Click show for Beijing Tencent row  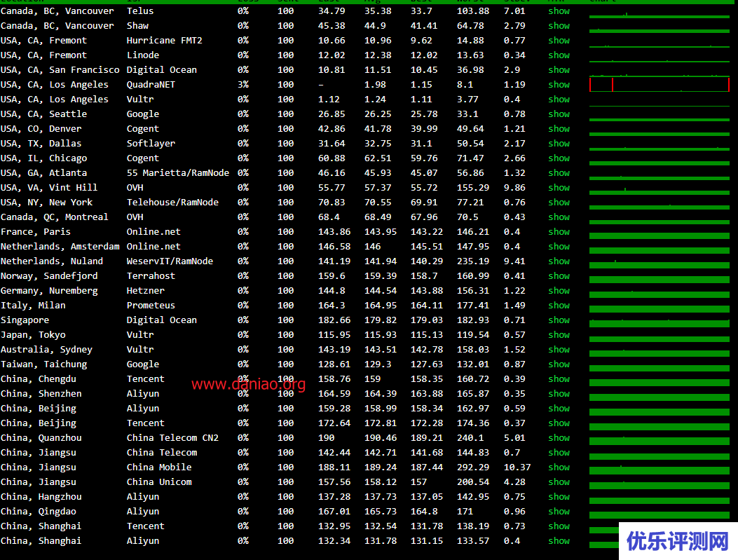559,423
